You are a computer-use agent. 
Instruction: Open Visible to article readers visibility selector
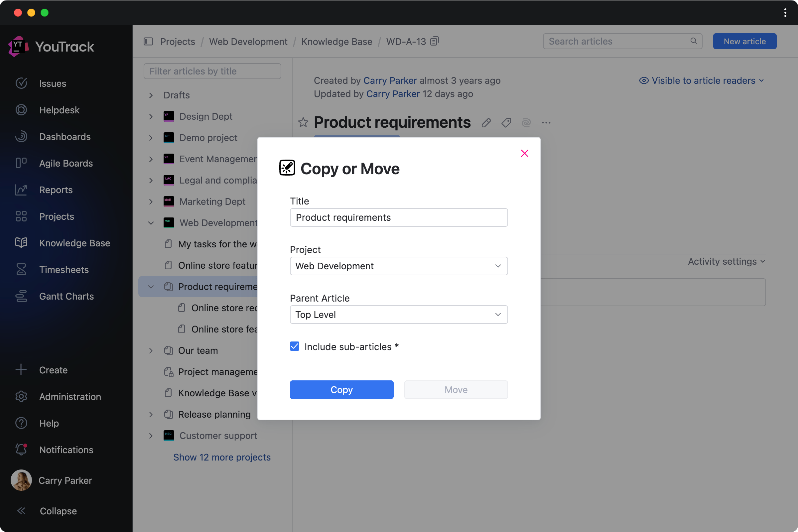point(701,81)
